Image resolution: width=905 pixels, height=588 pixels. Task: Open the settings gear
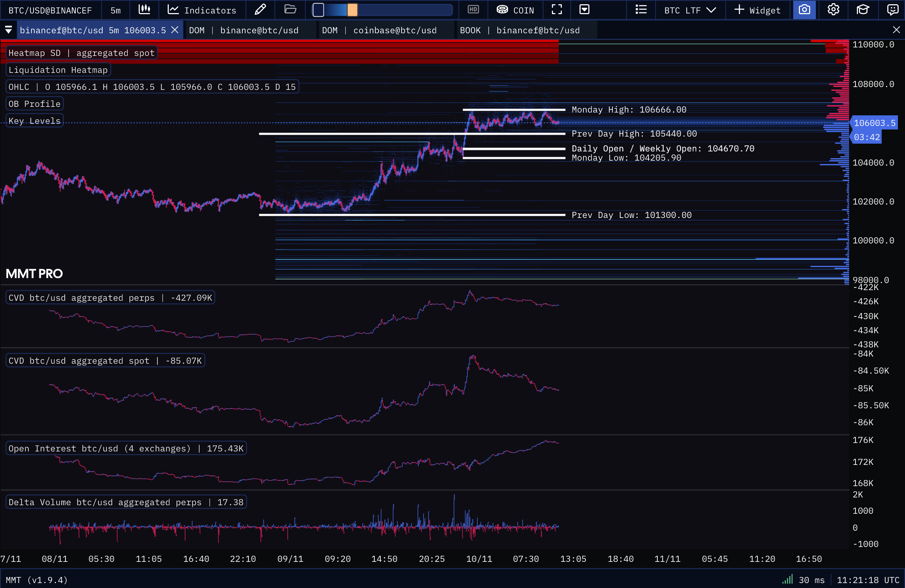pos(833,10)
